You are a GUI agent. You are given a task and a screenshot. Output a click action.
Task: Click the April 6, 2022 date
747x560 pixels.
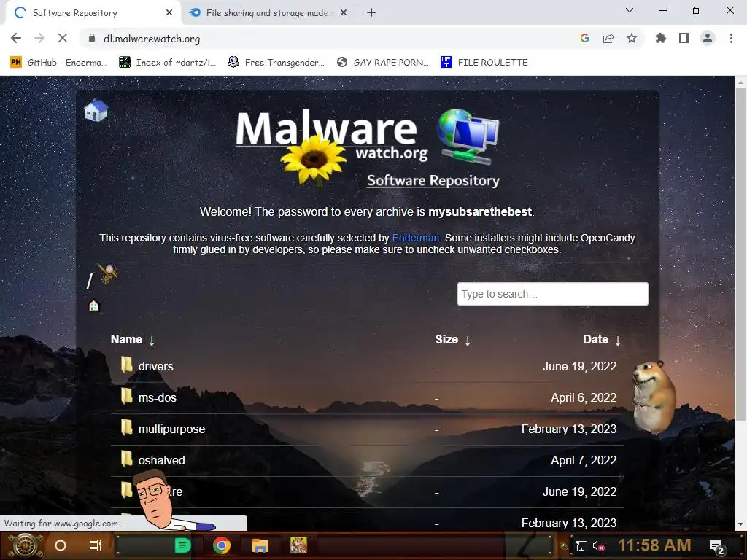pos(584,397)
